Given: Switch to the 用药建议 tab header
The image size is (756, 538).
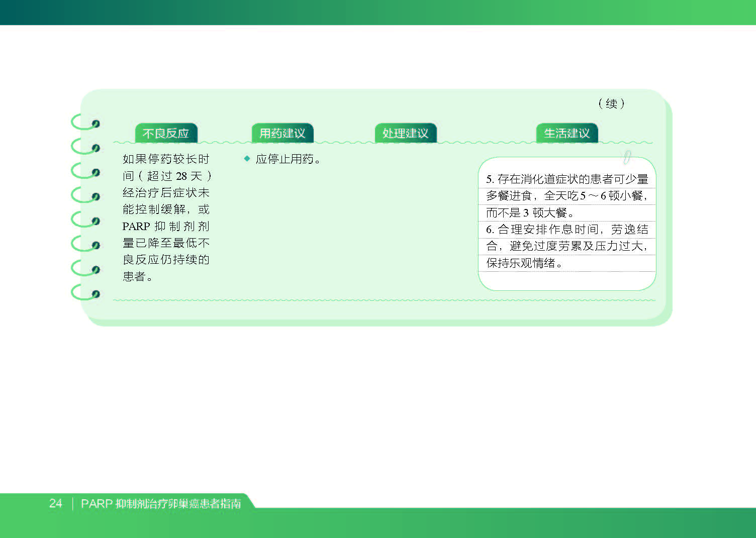Looking at the screenshot, I should click(282, 133).
